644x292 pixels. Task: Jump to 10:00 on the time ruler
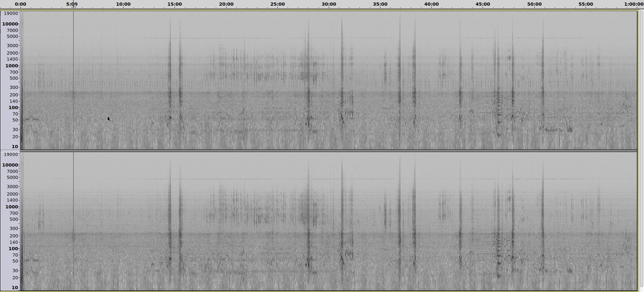[123, 4]
